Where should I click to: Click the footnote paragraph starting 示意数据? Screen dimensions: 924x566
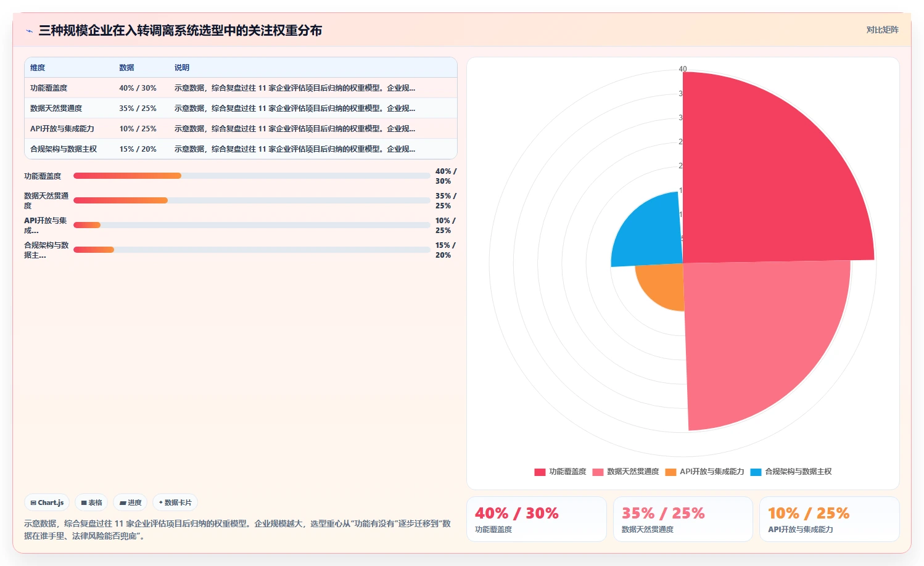click(237, 530)
